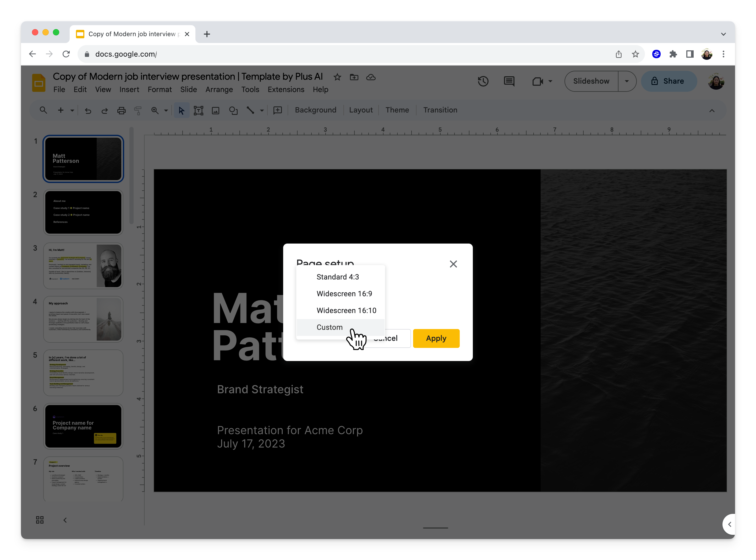Open version history clock icon
Image resolution: width=756 pixels, height=560 pixels.
(x=483, y=81)
